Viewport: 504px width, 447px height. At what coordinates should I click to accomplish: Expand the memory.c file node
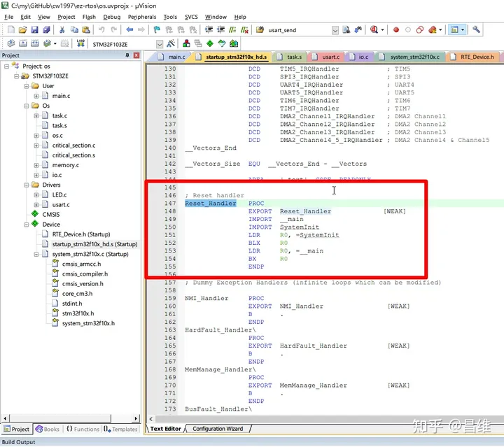pyautogui.click(x=36, y=165)
